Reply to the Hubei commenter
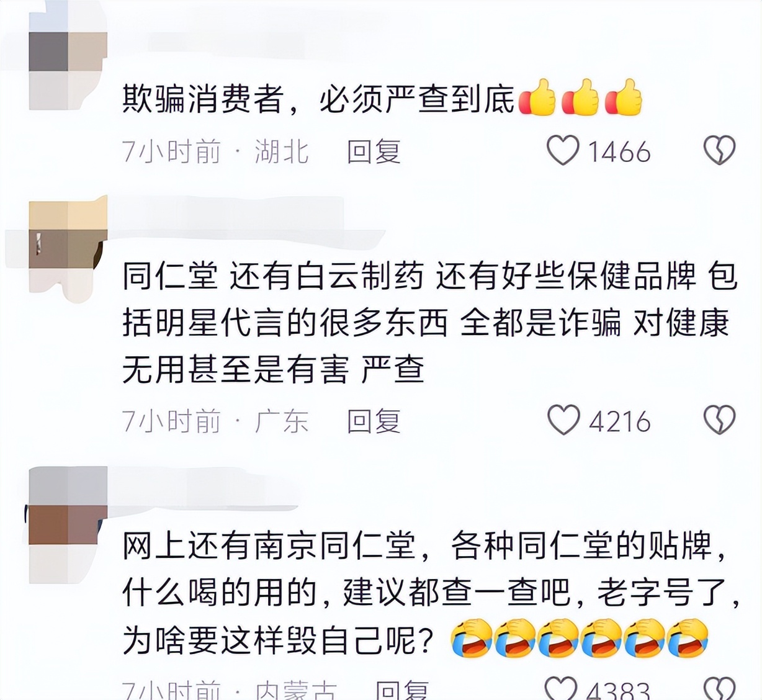762x700 pixels. [374, 151]
